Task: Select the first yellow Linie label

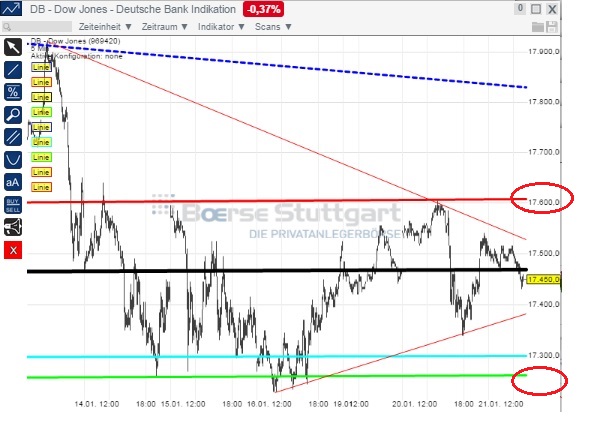Action: coord(41,67)
